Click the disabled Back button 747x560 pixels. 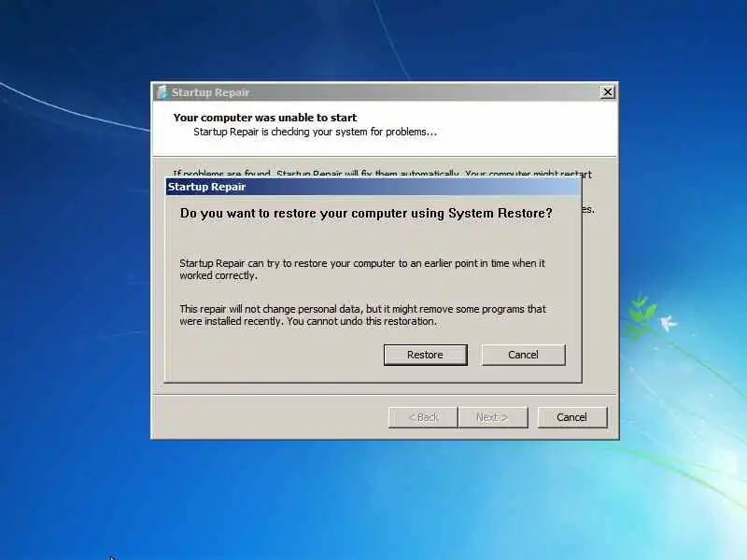[423, 417]
